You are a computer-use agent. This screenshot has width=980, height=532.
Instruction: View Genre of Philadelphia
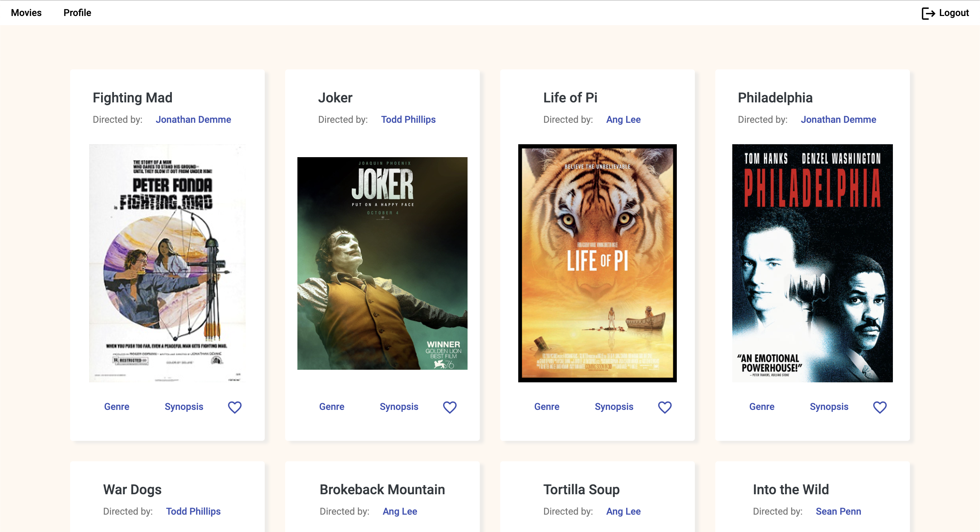click(x=762, y=406)
